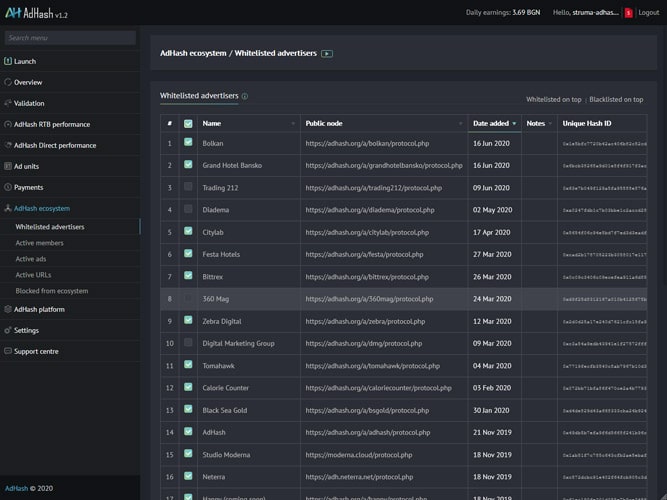The width and height of the screenshot is (667, 500).
Task: Uncheck the Bolkan advertiser checkbox
Action: tap(188, 143)
